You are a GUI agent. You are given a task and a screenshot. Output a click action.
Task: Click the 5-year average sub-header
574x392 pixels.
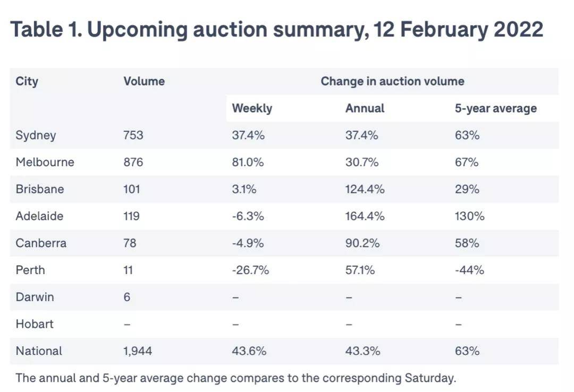click(x=495, y=108)
